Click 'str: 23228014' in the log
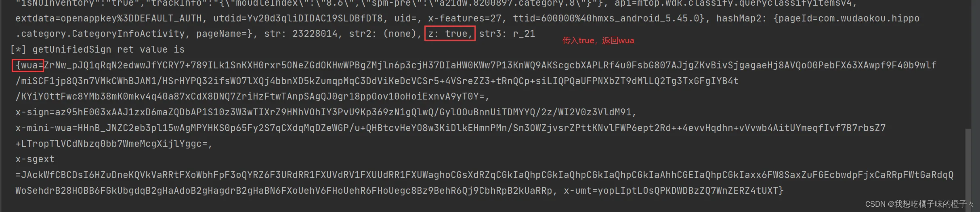 [x=301, y=34]
